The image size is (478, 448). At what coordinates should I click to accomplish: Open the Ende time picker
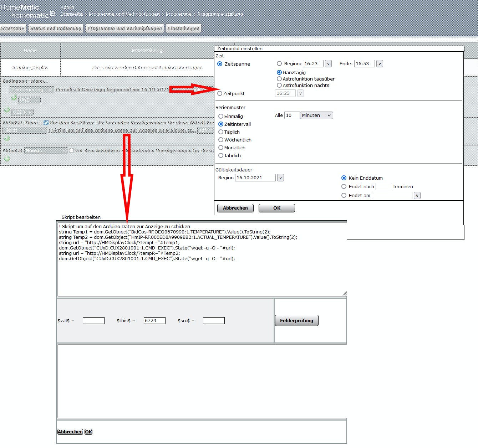pos(380,64)
